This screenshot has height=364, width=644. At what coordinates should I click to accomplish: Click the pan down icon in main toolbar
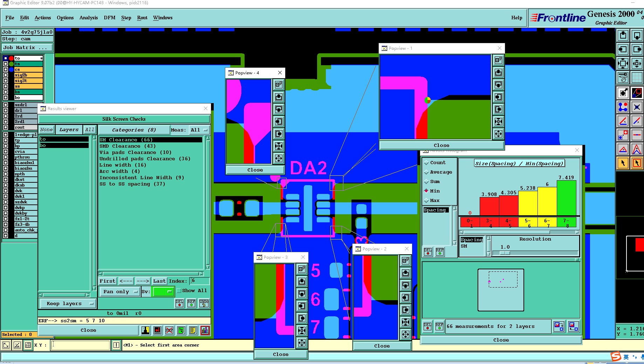point(637,35)
